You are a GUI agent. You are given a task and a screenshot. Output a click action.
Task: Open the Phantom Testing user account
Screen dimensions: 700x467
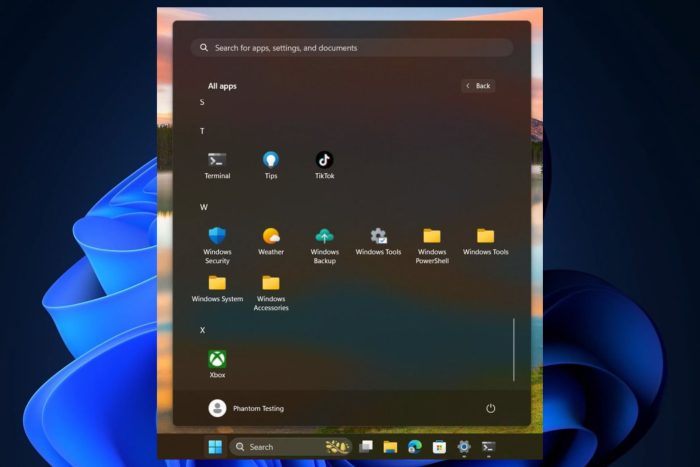coord(246,408)
